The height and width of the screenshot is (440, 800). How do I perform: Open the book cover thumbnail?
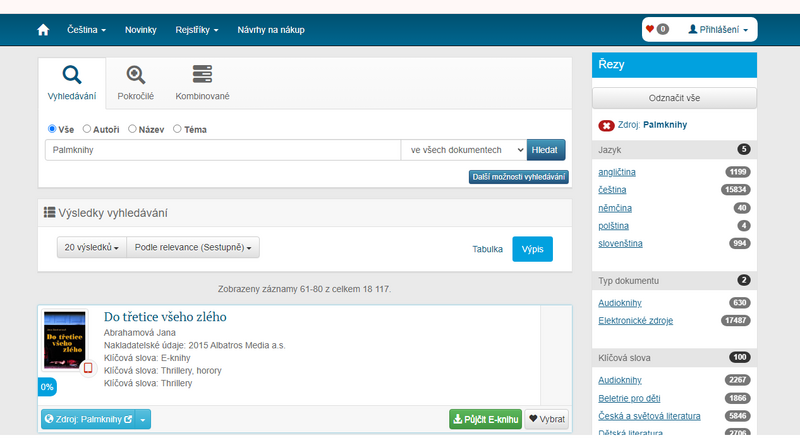(64, 340)
